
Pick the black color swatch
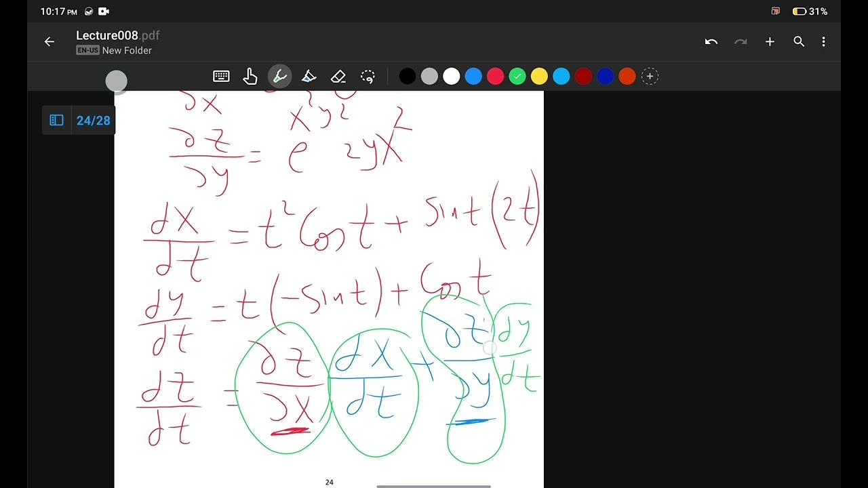coord(408,77)
